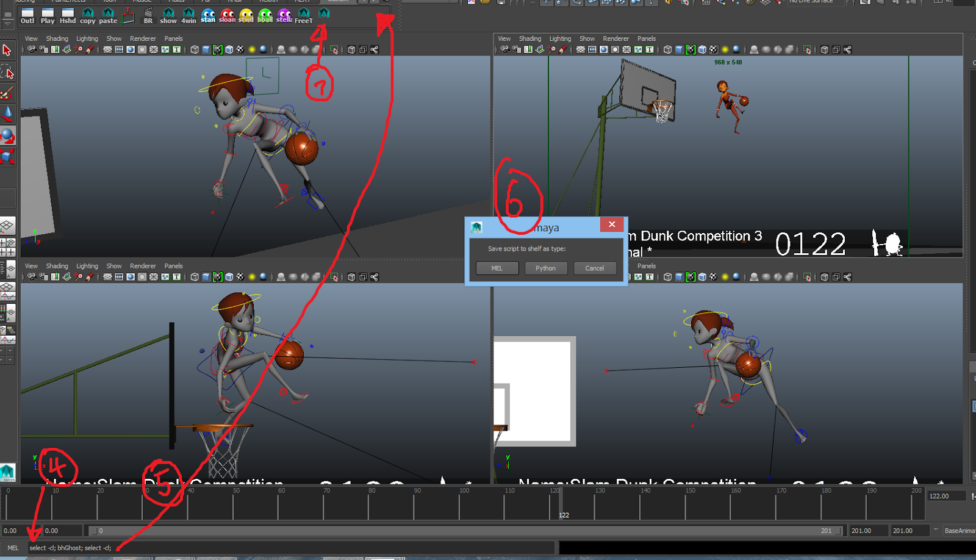This screenshot has width=976, height=560.
Task: Switch the MEL command line language button
Action: [x=13, y=548]
